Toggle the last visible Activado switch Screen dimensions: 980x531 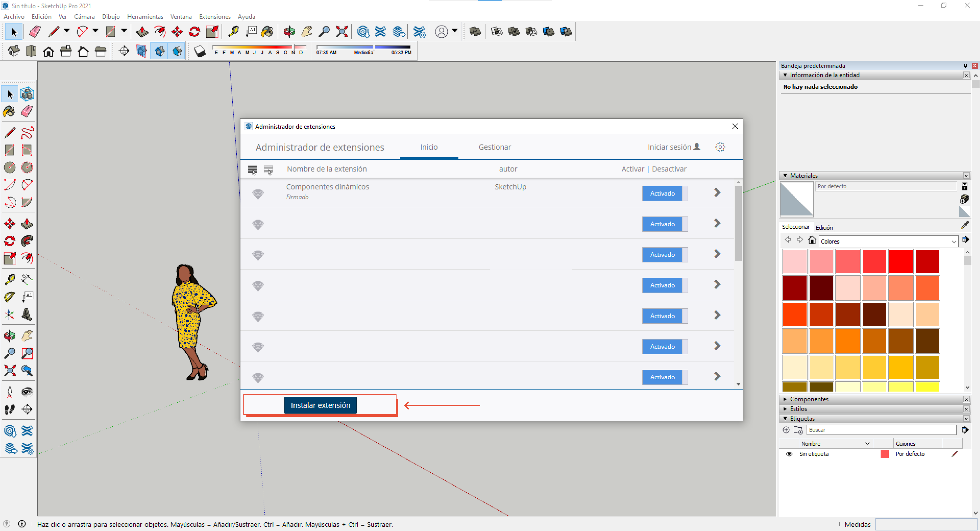pyautogui.click(x=665, y=377)
